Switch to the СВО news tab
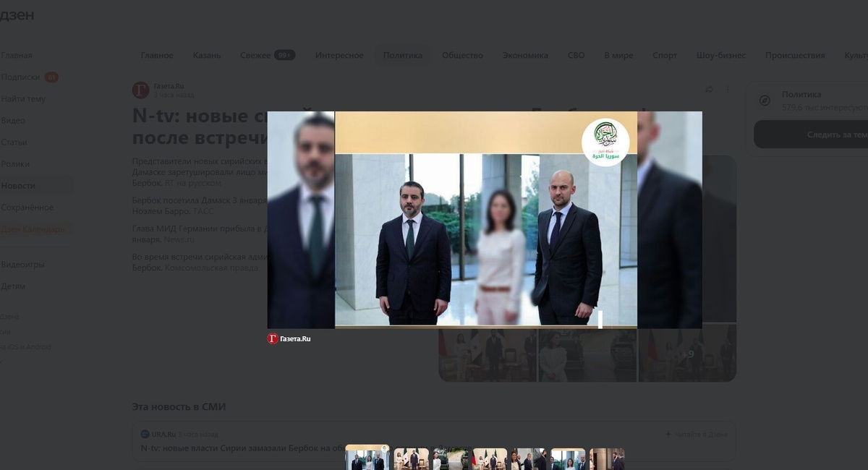The height and width of the screenshot is (470, 868). (576, 55)
